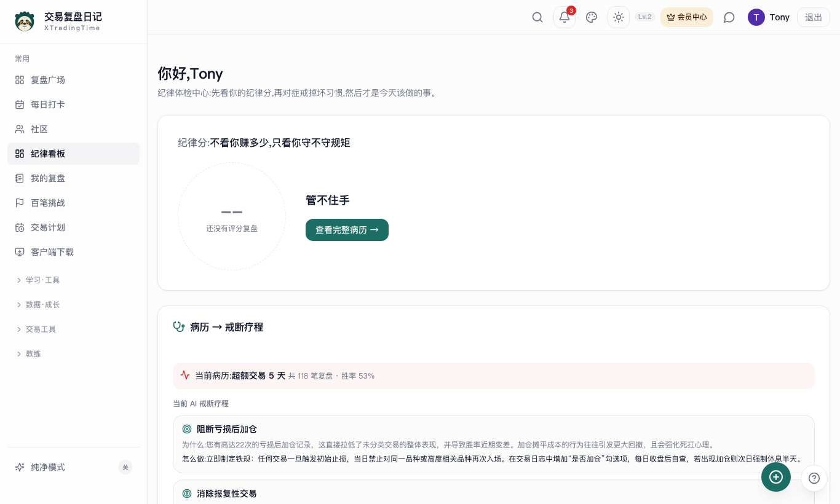Viewport: 840px width, 504px height.
Task: Open 每日打卡 in the sidebar
Action: tap(74, 104)
